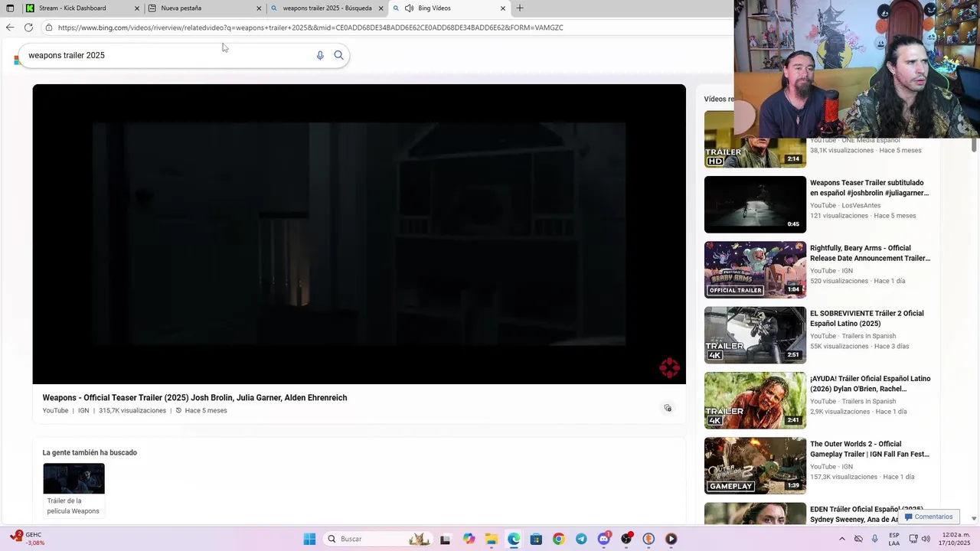Close the Nueva pestaña tab
Screen dimensions: 980x551
pyautogui.click(x=259, y=8)
